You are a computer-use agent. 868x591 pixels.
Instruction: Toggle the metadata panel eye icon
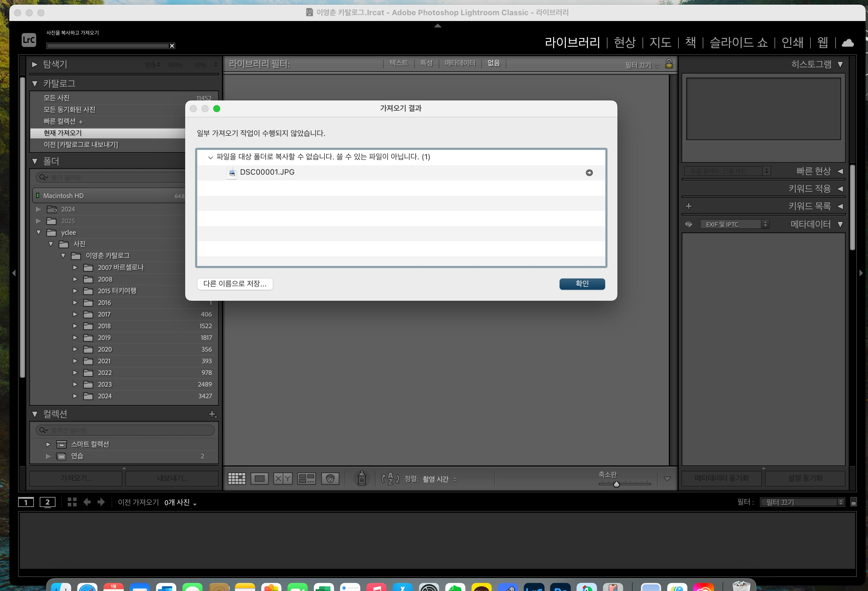point(688,224)
